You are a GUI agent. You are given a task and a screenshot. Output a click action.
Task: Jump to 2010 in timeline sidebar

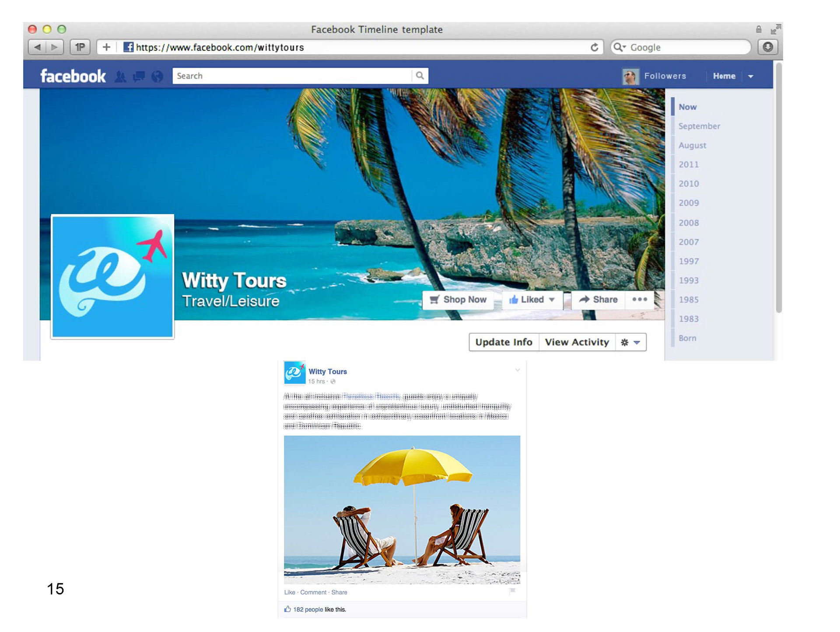click(689, 184)
